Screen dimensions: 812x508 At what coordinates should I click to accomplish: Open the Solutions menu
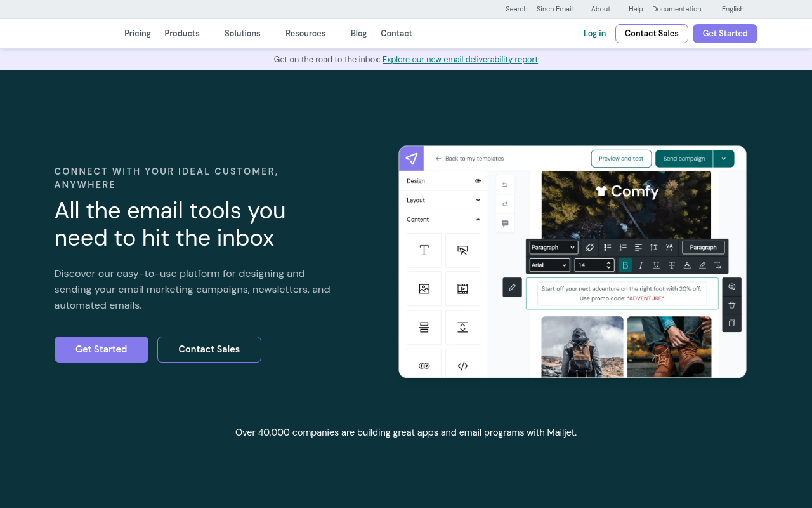(x=242, y=34)
